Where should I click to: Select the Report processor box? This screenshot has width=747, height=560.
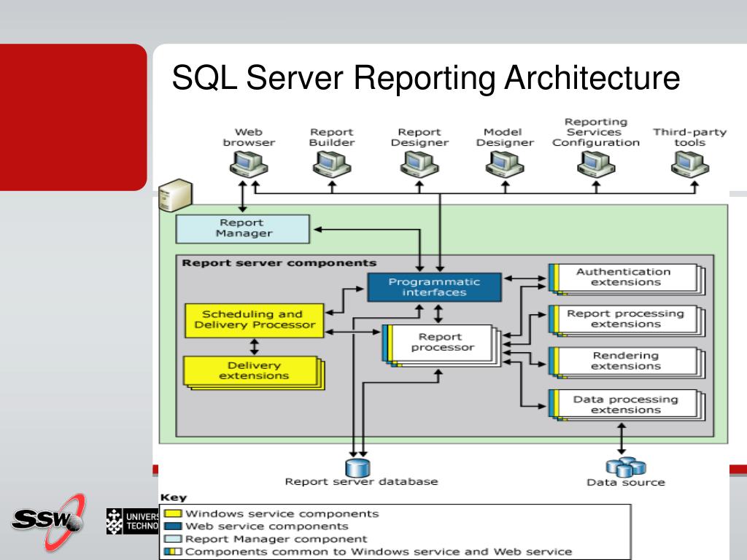pos(441,345)
